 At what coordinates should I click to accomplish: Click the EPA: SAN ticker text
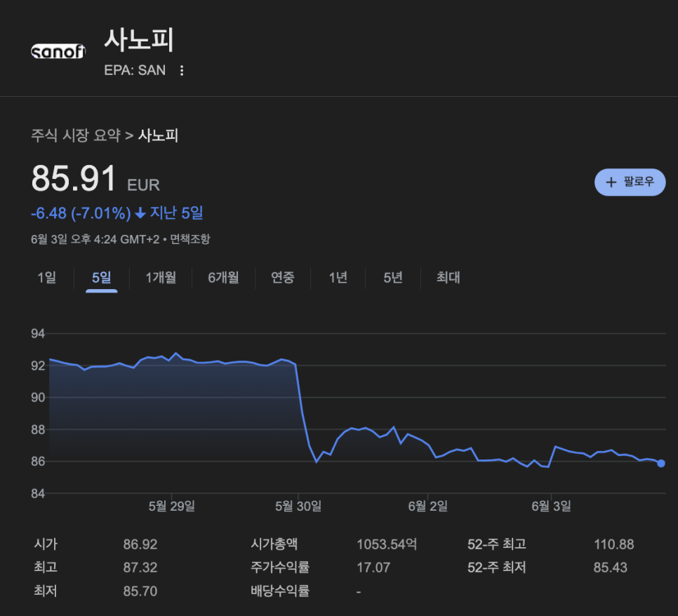(135, 70)
